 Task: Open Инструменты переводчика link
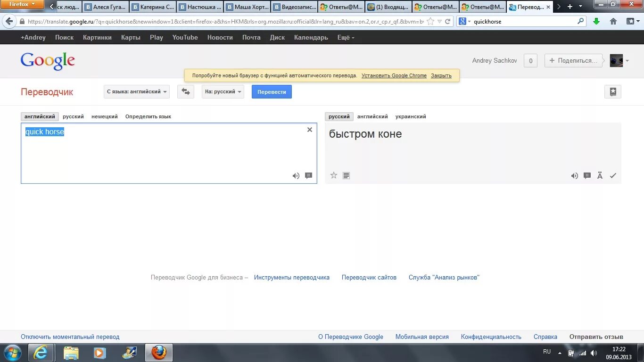click(292, 278)
